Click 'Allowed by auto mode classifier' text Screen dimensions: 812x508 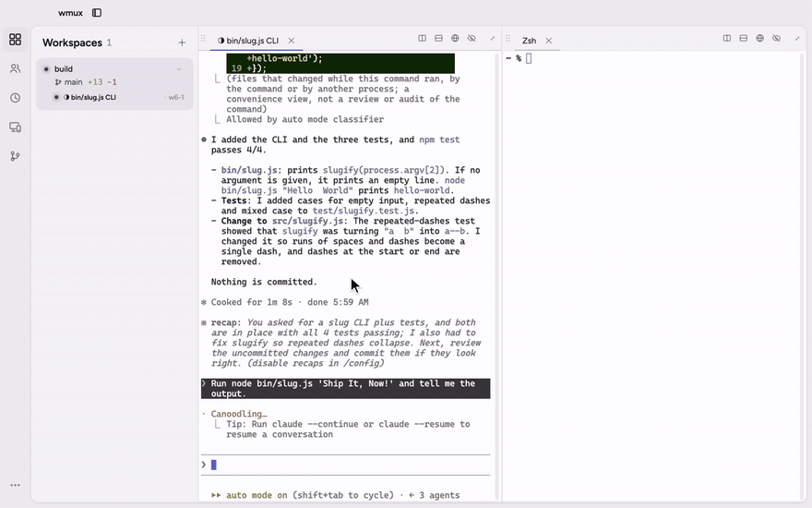(x=304, y=119)
